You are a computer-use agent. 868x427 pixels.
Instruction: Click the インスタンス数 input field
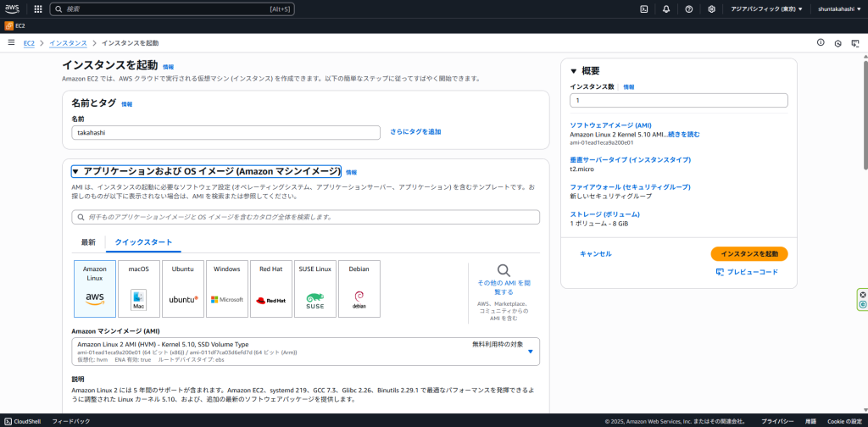point(679,101)
